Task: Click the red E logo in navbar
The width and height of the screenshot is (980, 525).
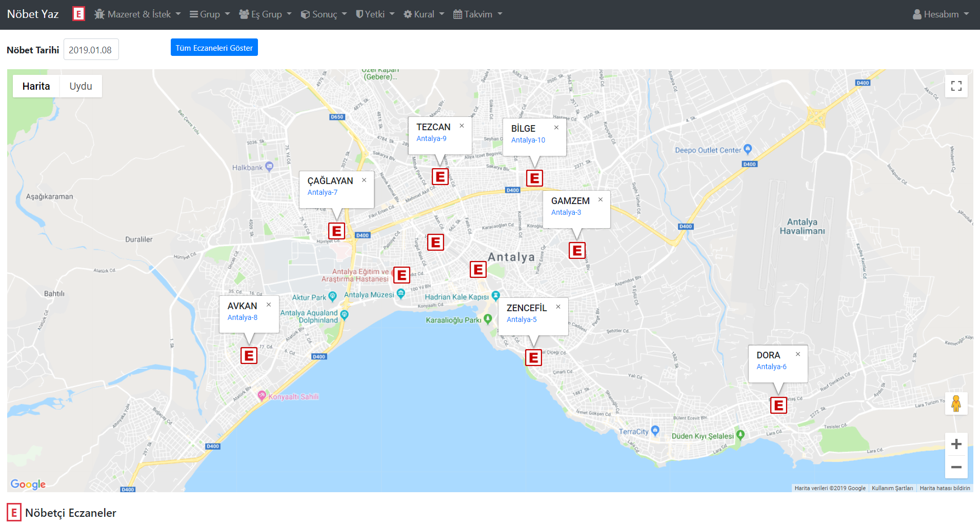Action: (x=78, y=14)
